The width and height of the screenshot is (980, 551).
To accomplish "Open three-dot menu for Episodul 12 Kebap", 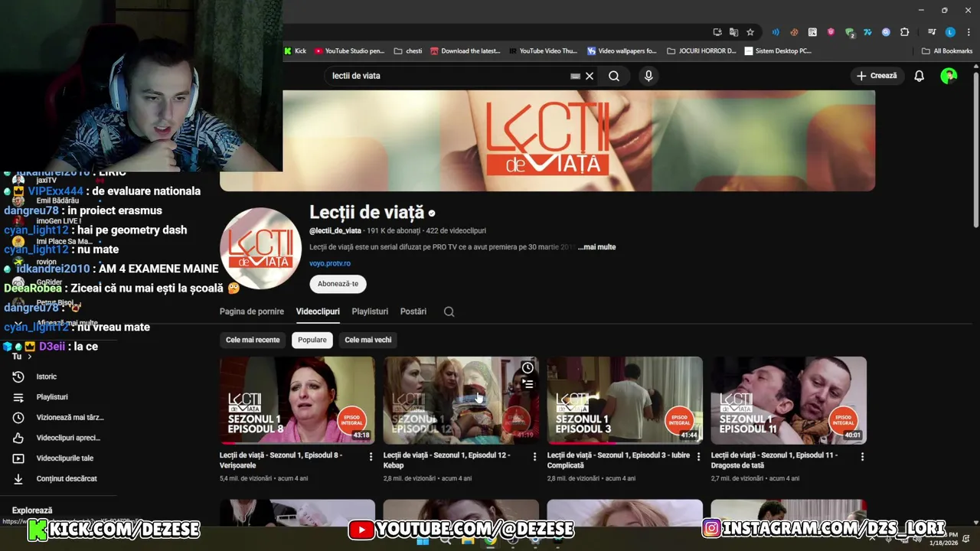I will pyautogui.click(x=535, y=457).
